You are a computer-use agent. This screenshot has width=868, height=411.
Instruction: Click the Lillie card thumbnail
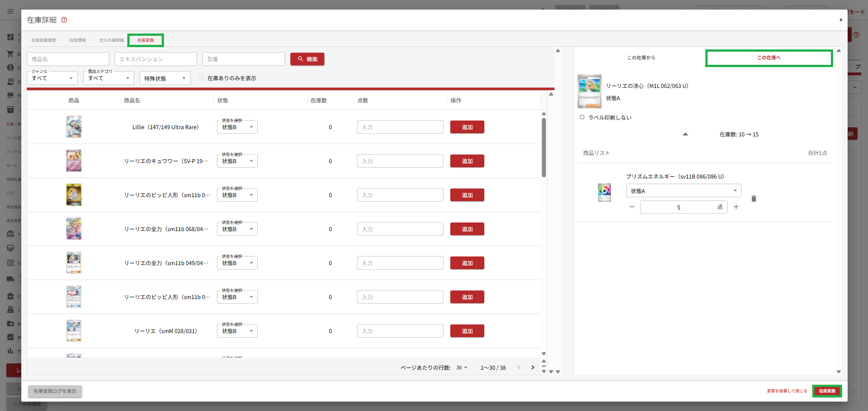74,127
